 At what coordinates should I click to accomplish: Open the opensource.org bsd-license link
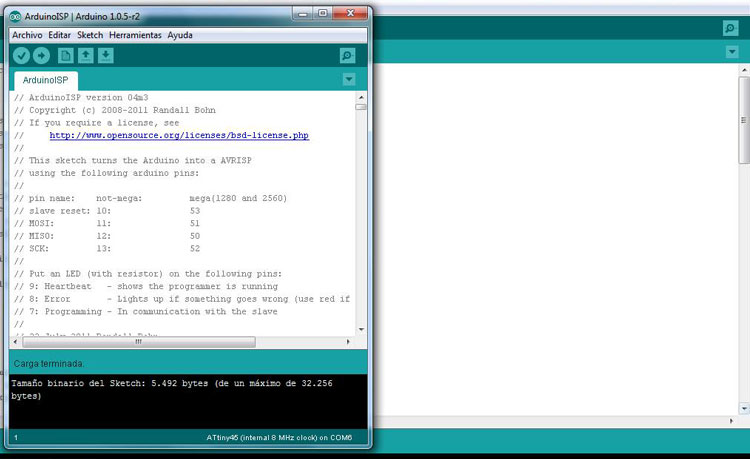pos(179,135)
